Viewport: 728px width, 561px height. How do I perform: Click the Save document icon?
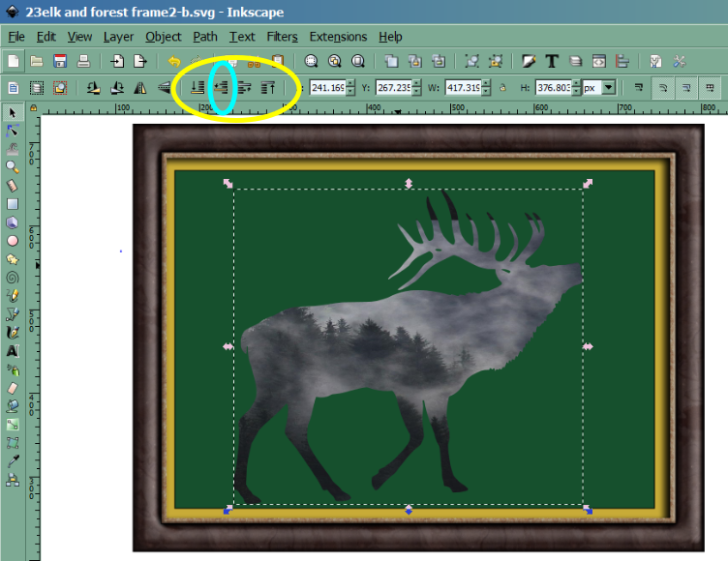(x=60, y=61)
